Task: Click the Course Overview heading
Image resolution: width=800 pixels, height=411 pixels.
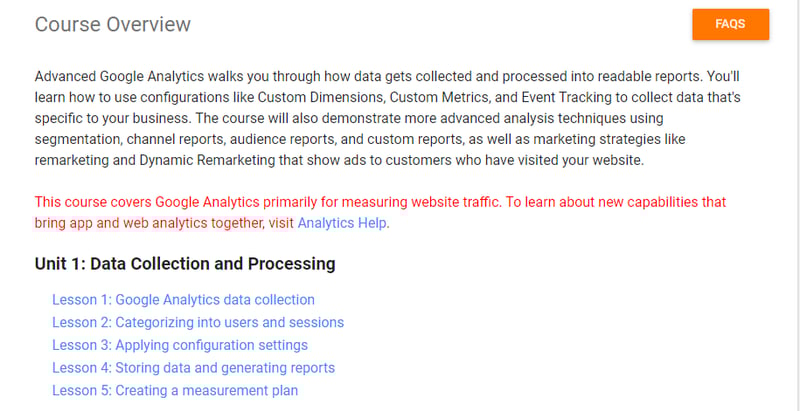Action: pyautogui.click(x=113, y=24)
